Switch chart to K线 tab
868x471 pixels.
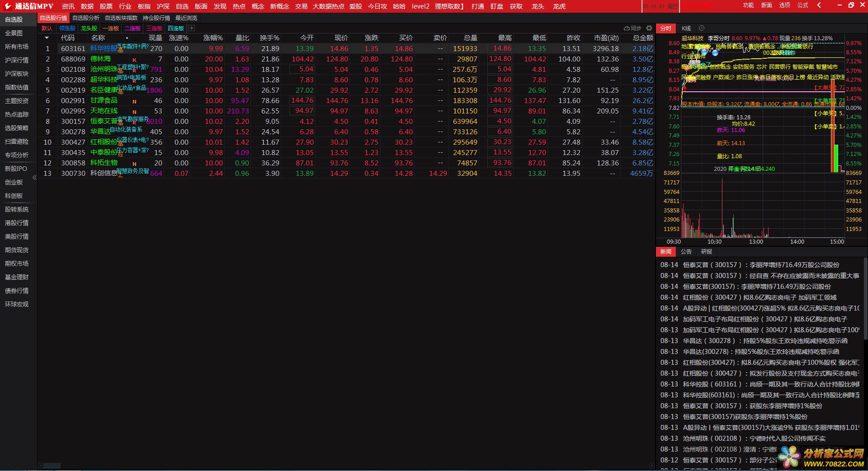tap(686, 28)
